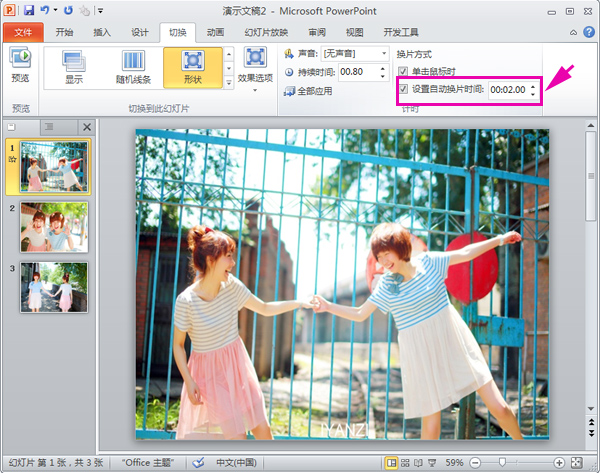Select the 显示 transition effect
The image size is (600, 473).
(x=74, y=68)
